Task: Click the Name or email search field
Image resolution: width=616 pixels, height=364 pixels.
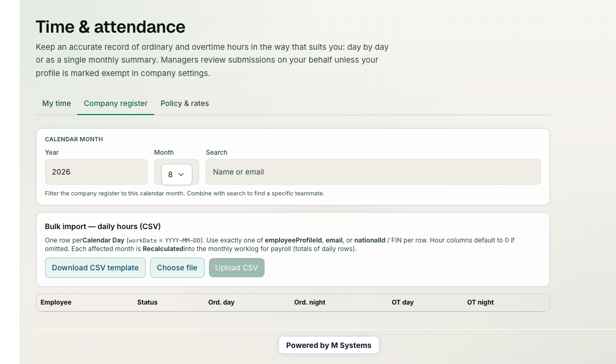Action: click(x=373, y=172)
